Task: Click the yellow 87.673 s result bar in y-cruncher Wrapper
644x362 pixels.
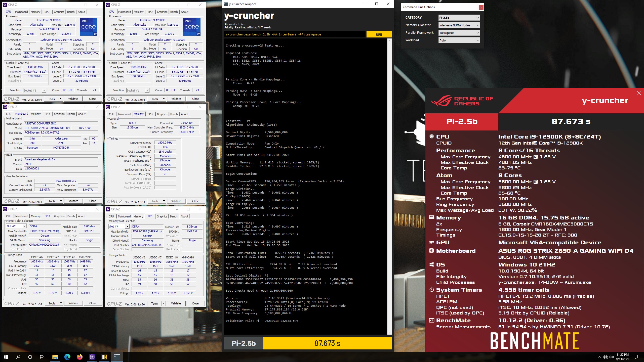Action: (x=327, y=343)
